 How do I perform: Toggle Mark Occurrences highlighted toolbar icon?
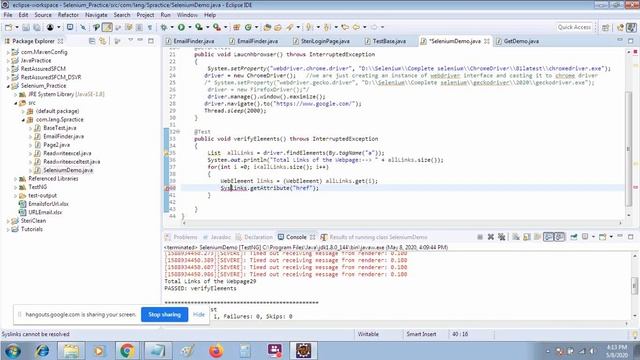point(107,27)
